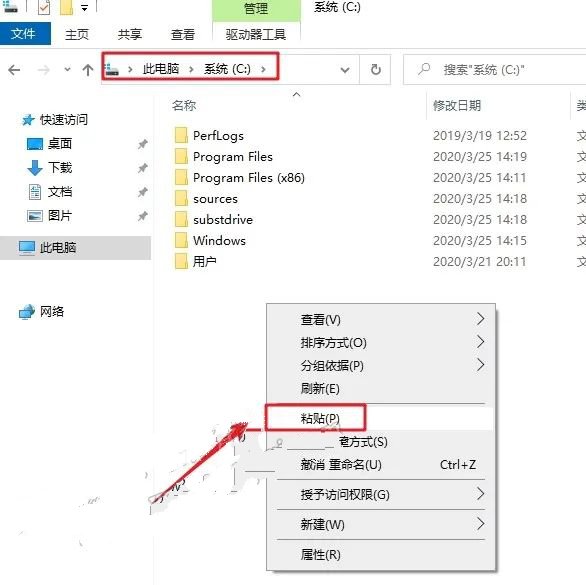Sort by the 修改日期 column header
This screenshot has height=585, width=586.
tap(457, 106)
